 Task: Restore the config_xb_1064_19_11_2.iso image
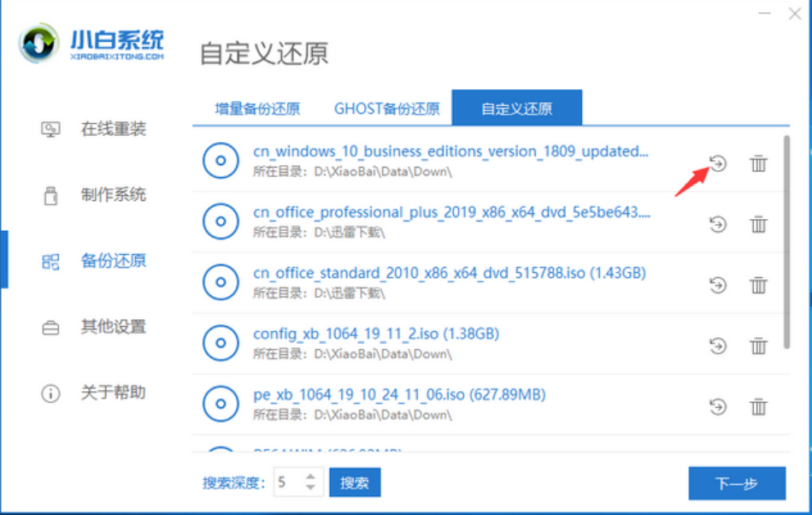tap(717, 346)
